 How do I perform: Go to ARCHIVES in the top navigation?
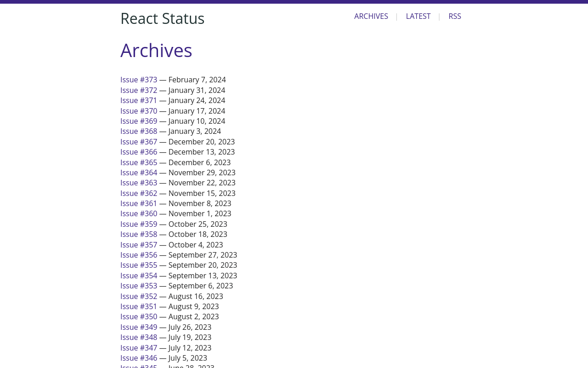(x=371, y=16)
